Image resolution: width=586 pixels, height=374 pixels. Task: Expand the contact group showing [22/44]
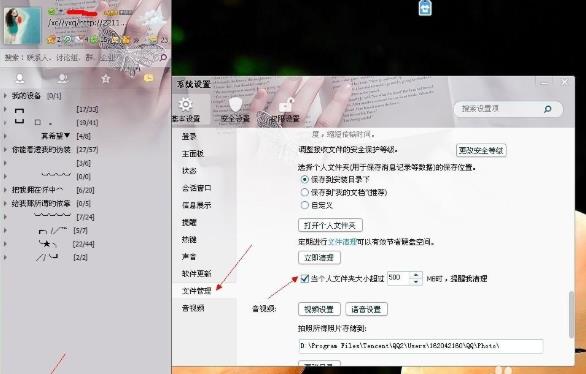click(x=5, y=244)
